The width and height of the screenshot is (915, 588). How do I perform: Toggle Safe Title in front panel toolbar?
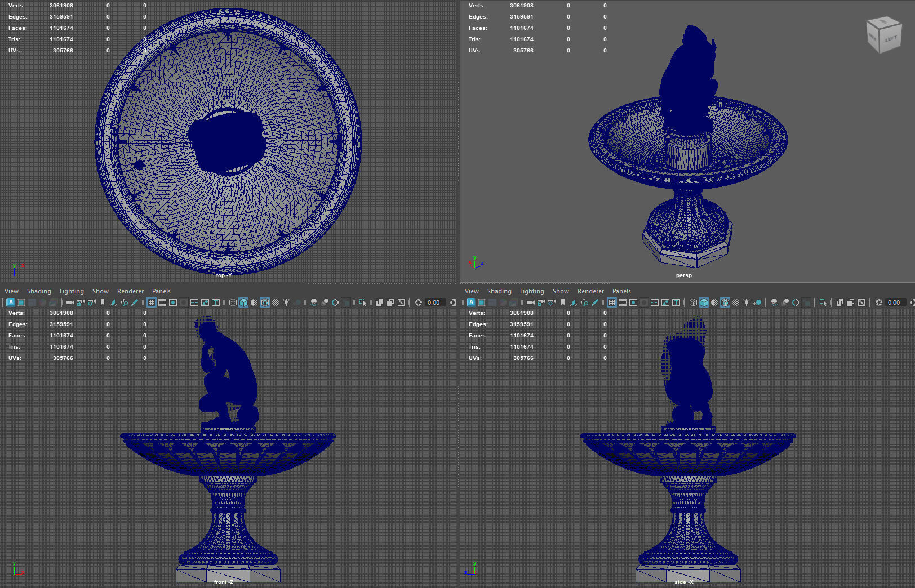[216, 302]
